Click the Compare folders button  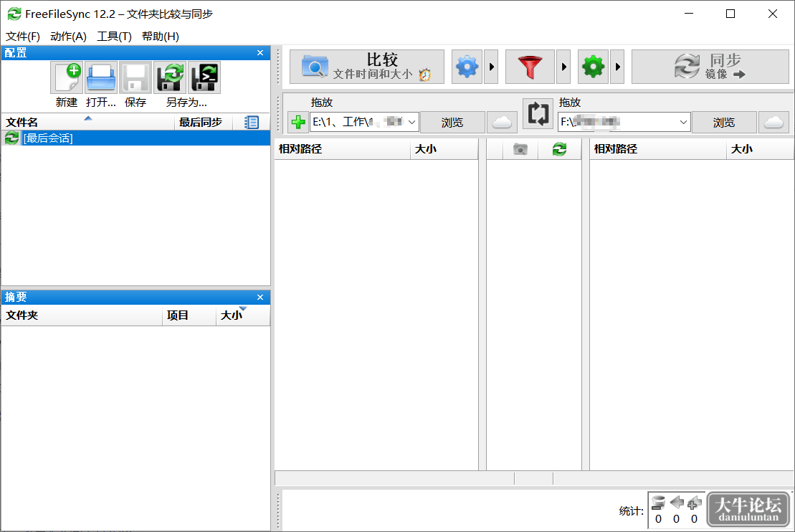pyautogui.click(x=366, y=67)
